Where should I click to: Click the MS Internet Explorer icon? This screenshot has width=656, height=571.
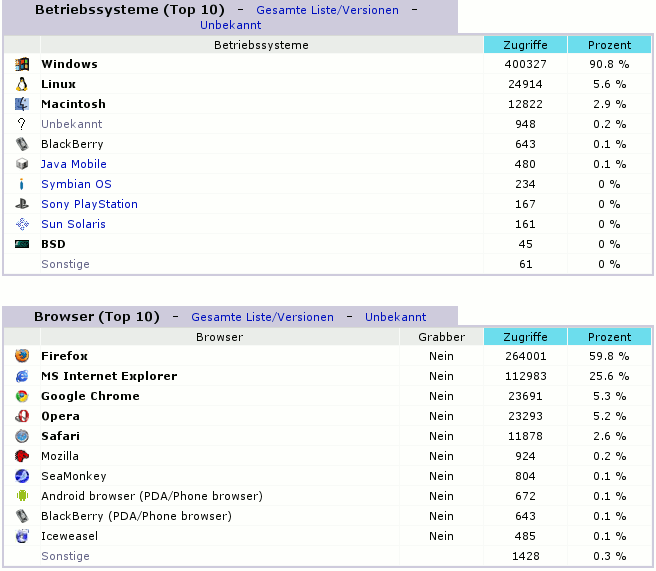point(22,376)
